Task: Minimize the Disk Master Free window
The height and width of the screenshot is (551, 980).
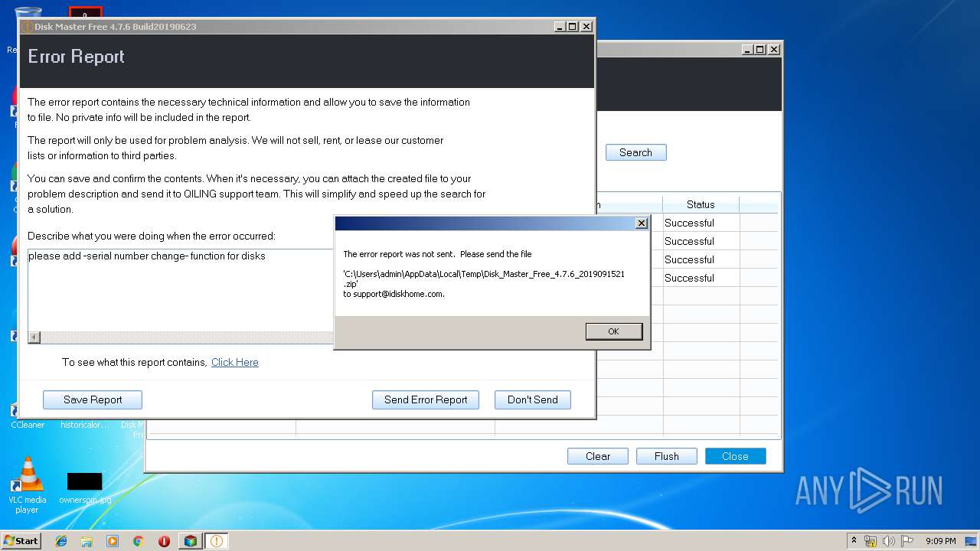Action: pyautogui.click(x=560, y=26)
